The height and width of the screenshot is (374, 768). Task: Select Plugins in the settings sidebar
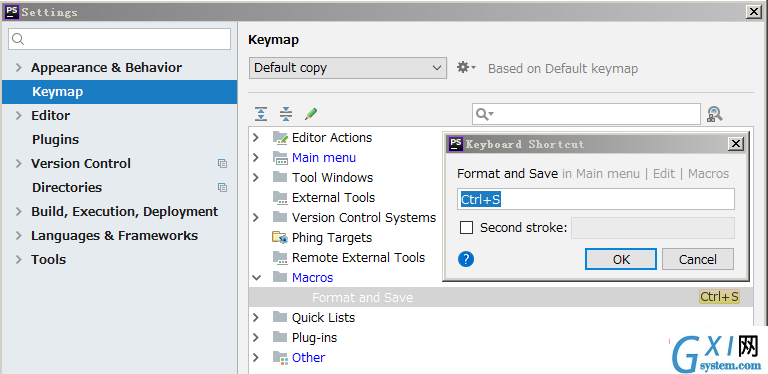pyautogui.click(x=55, y=140)
